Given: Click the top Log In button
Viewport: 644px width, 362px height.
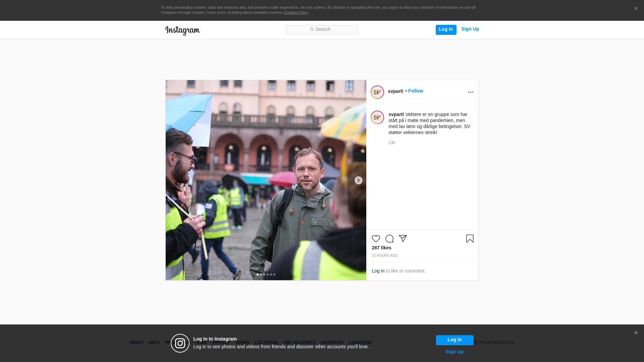Looking at the screenshot, I should tap(446, 29).
